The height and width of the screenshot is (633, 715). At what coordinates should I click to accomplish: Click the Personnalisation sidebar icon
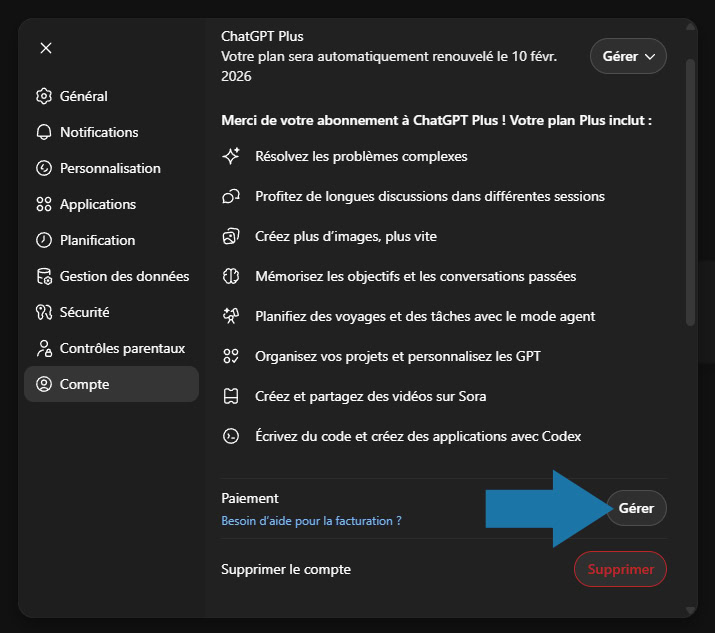tap(44, 168)
